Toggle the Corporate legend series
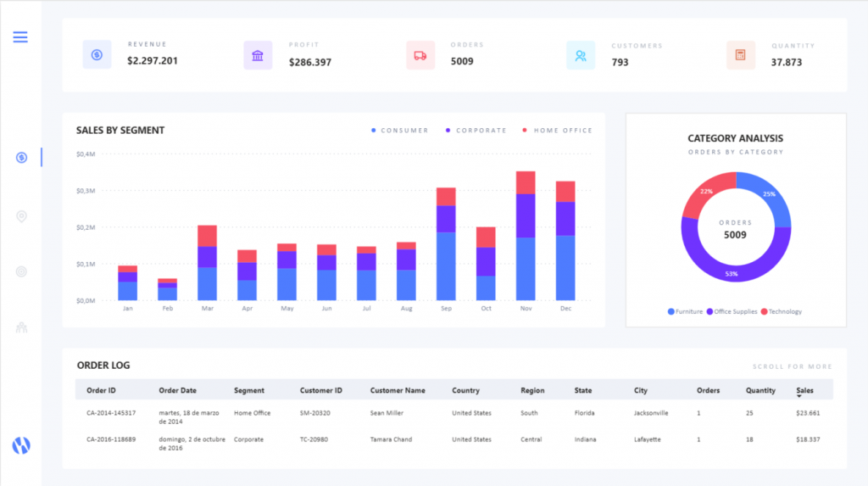Screen dimensions: 868x486 (x=476, y=131)
